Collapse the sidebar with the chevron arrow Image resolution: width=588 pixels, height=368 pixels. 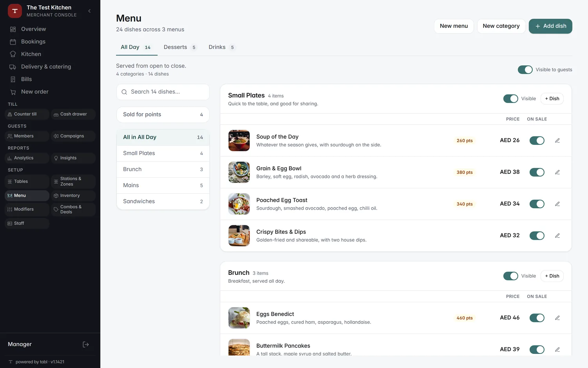click(x=89, y=11)
